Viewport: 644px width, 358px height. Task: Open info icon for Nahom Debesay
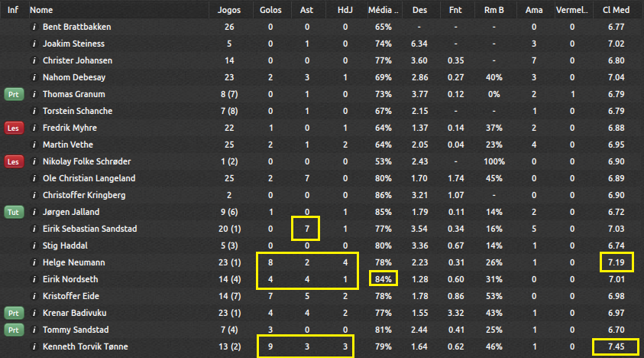(34, 77)
